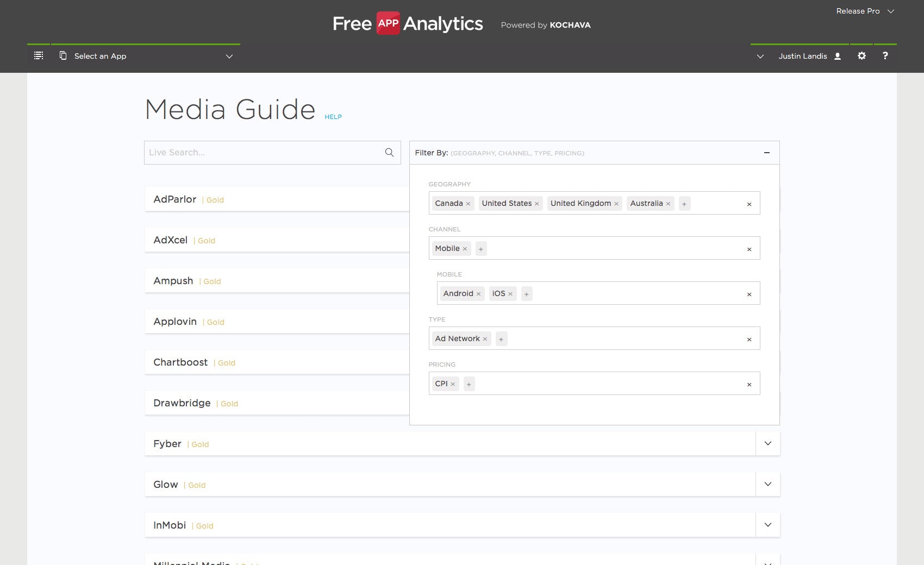Remove the United States geography tag
Viewport: 924px width, 565px height.
click(536, 204)
